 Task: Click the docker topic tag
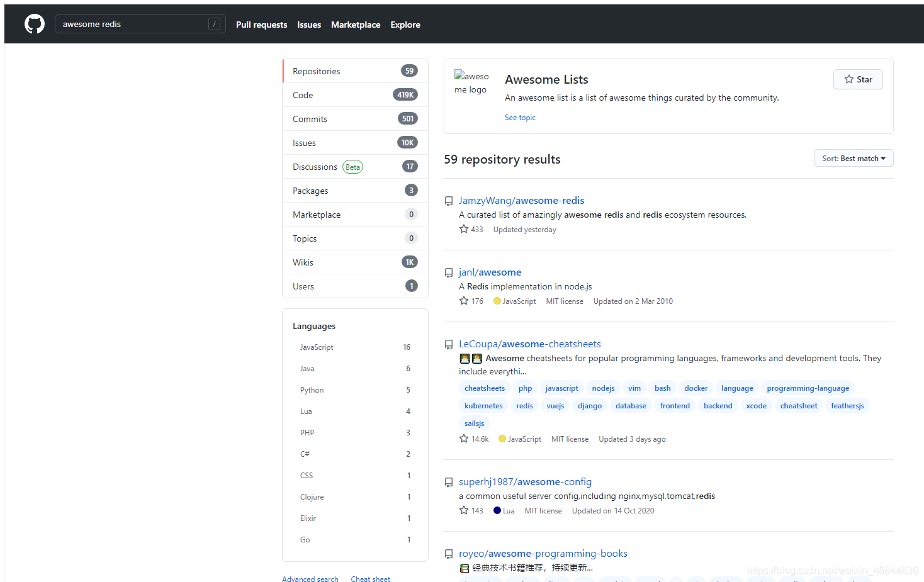(696, 388)
